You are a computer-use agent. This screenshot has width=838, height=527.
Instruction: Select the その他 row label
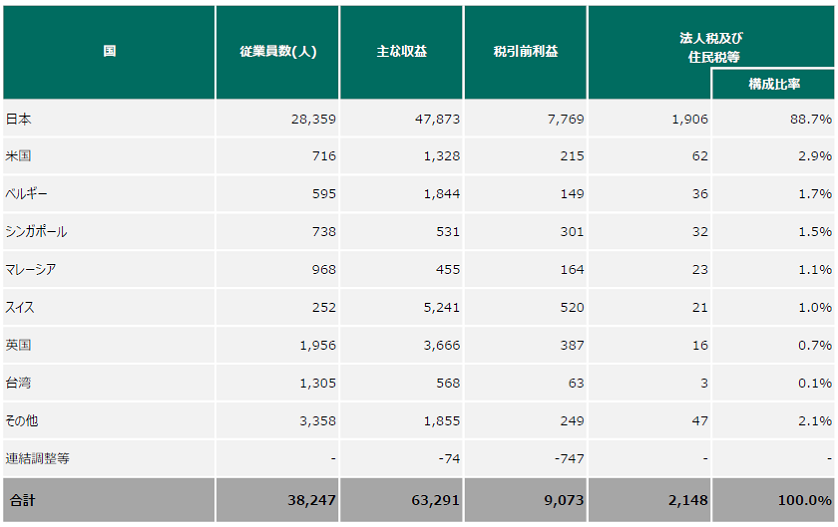pyautogui.click(x=22, y=421)
